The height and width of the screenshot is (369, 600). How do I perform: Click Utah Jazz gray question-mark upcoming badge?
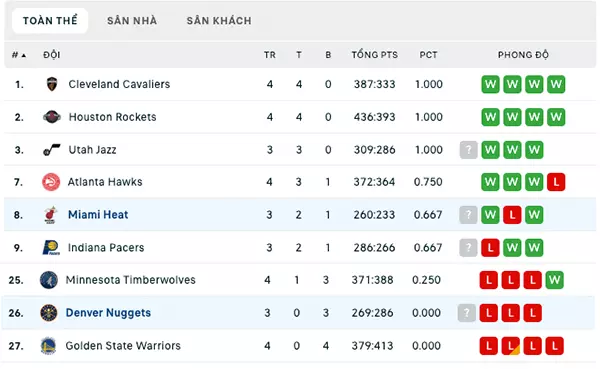click(x=468, y=150)
